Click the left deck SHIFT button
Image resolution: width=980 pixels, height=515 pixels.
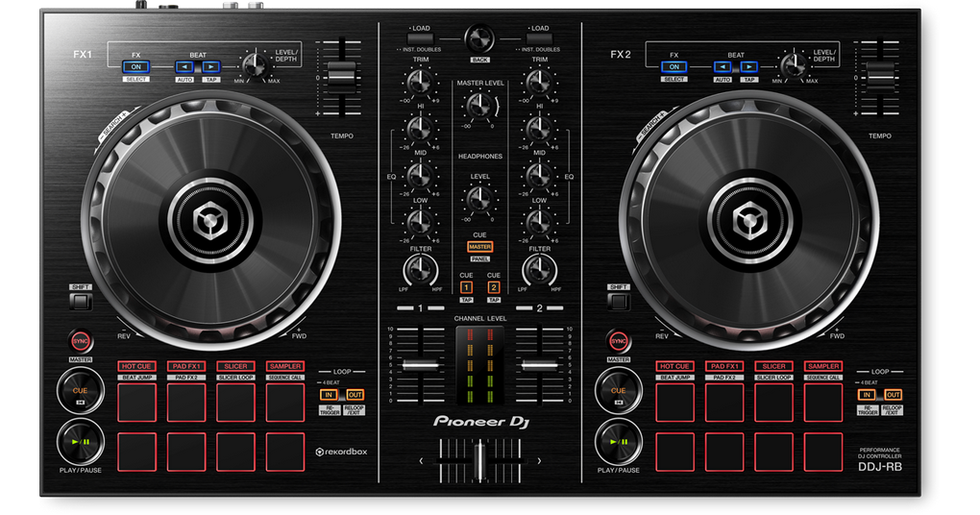(x=80, y=302)
